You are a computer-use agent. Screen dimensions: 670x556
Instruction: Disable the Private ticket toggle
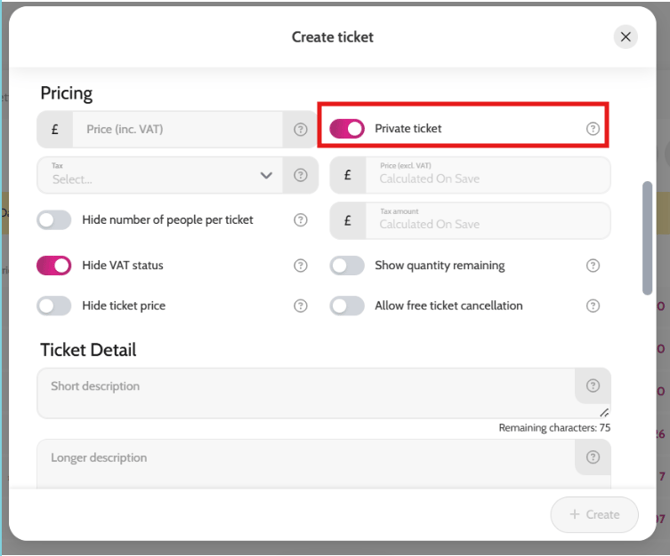tap(347, 129)
